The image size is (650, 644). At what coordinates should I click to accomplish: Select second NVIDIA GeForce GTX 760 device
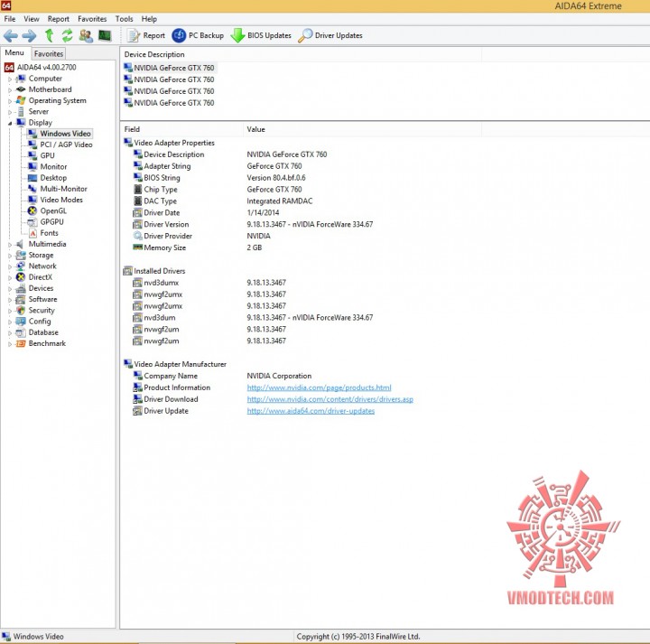[173, 79]
